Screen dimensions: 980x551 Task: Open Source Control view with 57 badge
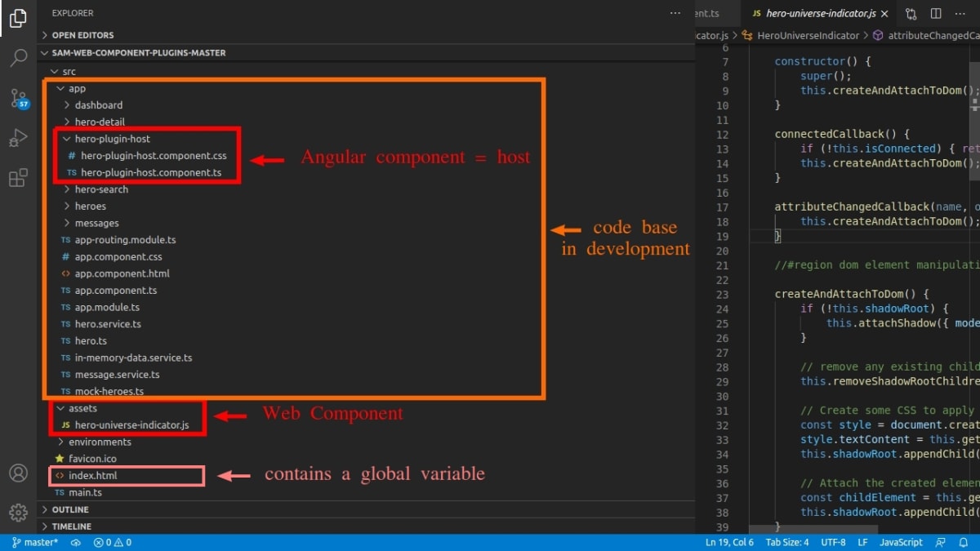[18, 99]
